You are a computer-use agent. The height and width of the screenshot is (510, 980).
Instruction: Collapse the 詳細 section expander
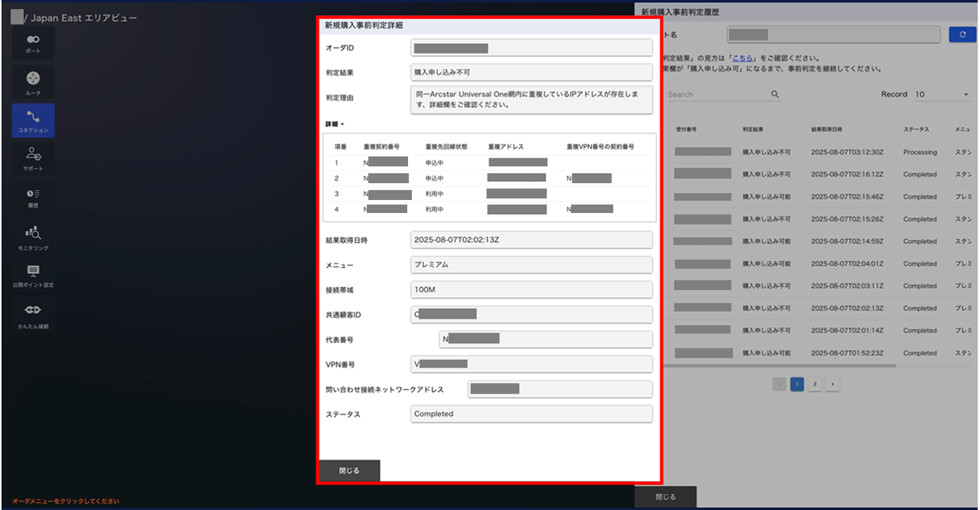click(335, 123)
